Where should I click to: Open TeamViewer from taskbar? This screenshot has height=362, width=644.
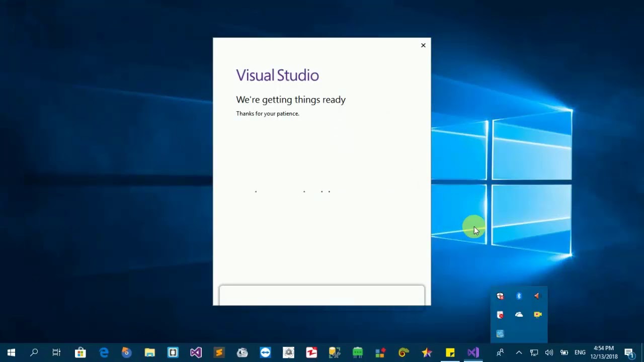[x=265, y=353]
